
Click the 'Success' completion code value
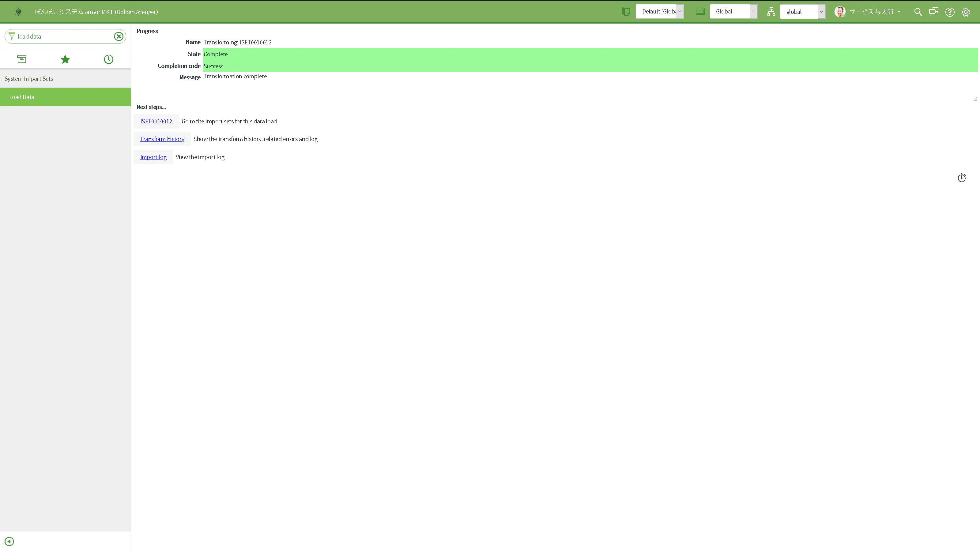point(213,66)
